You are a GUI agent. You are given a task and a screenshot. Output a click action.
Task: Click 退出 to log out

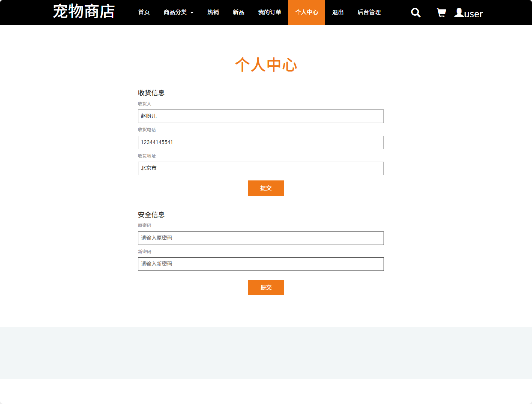tap(337, 12)
